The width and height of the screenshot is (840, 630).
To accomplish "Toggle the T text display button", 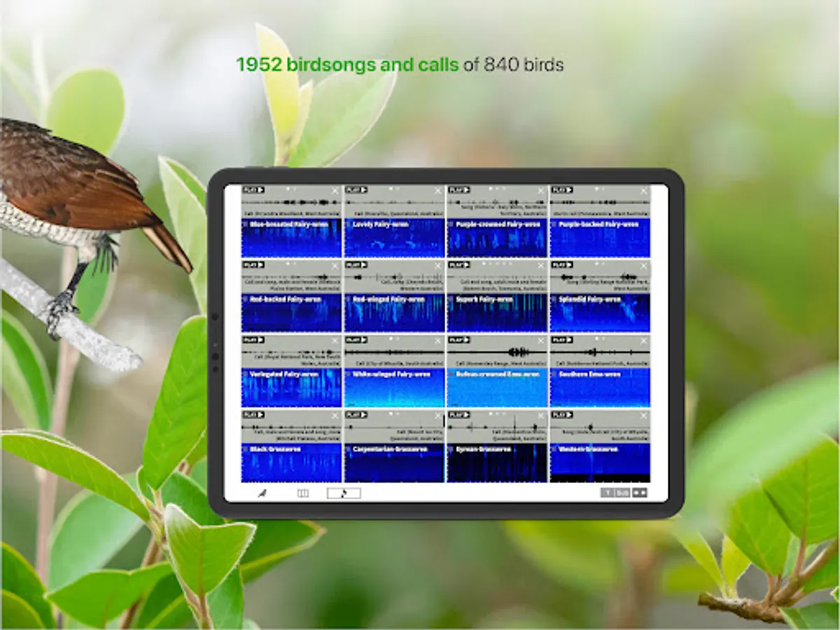I will (608, 493).
